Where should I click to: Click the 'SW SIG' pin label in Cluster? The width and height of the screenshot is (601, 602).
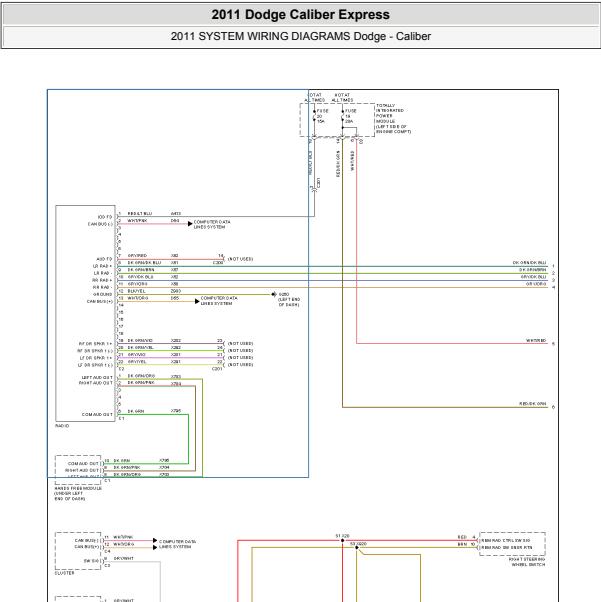(x=92, y=561)
